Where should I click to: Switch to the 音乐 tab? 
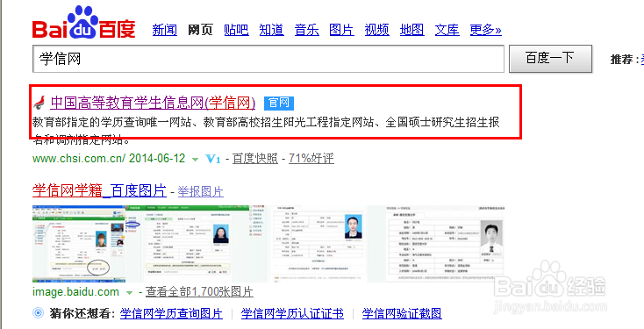[x=307, y=30]
